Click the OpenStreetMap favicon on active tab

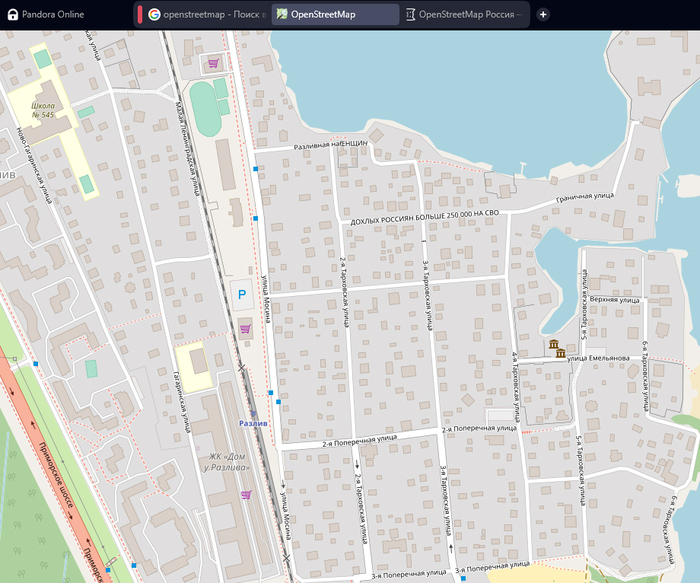(282, 15)
